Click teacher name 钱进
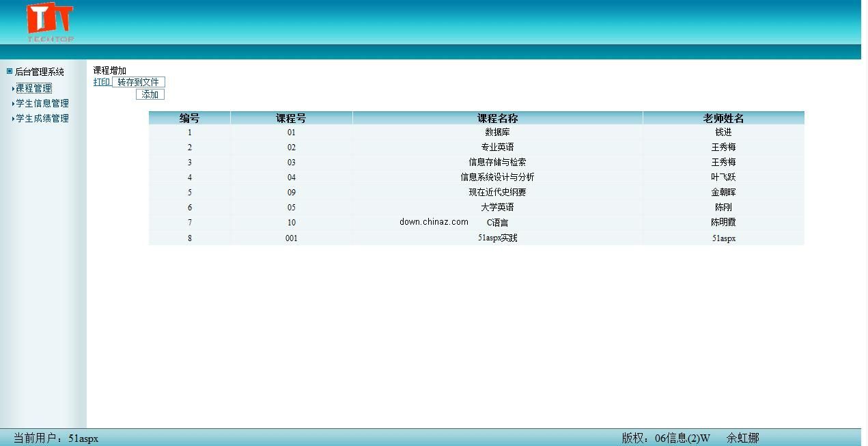 point(724,133)
